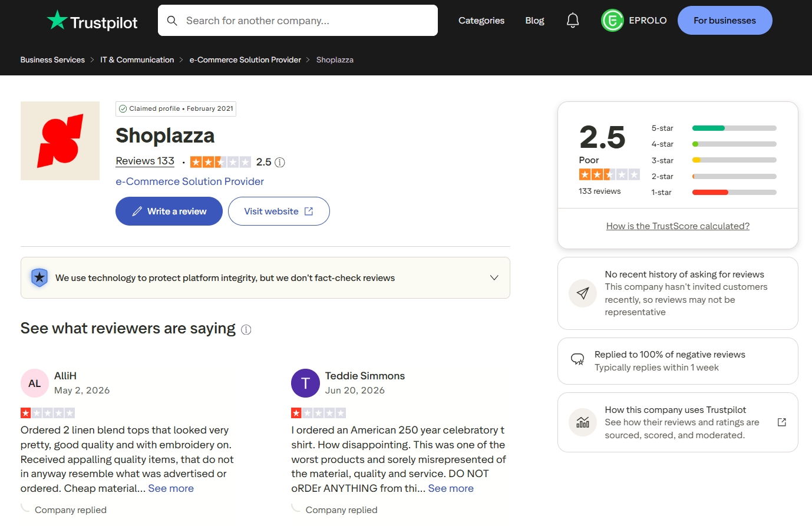Click AlliH's one-star rating

click(48, 413)
